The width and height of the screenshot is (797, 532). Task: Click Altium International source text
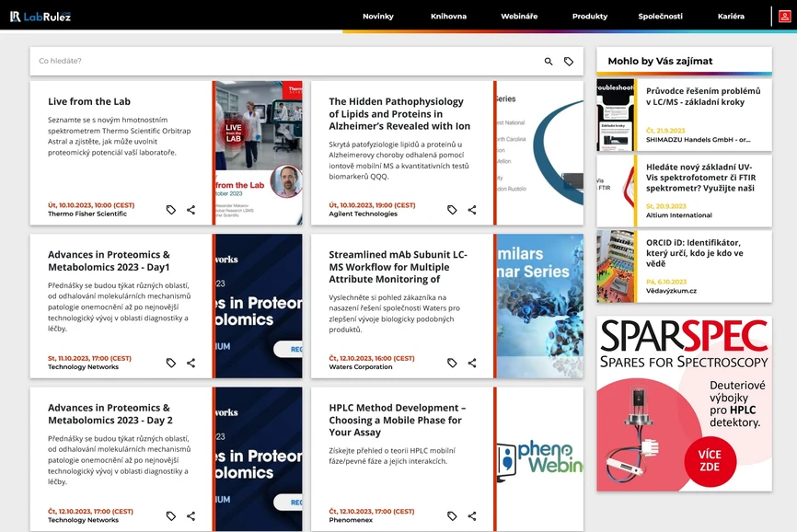point(679,215)
